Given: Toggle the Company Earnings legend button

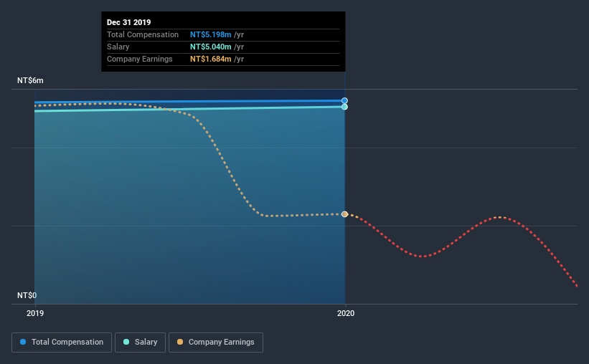Looking at the screenshot, I should [x=216, y=343].
